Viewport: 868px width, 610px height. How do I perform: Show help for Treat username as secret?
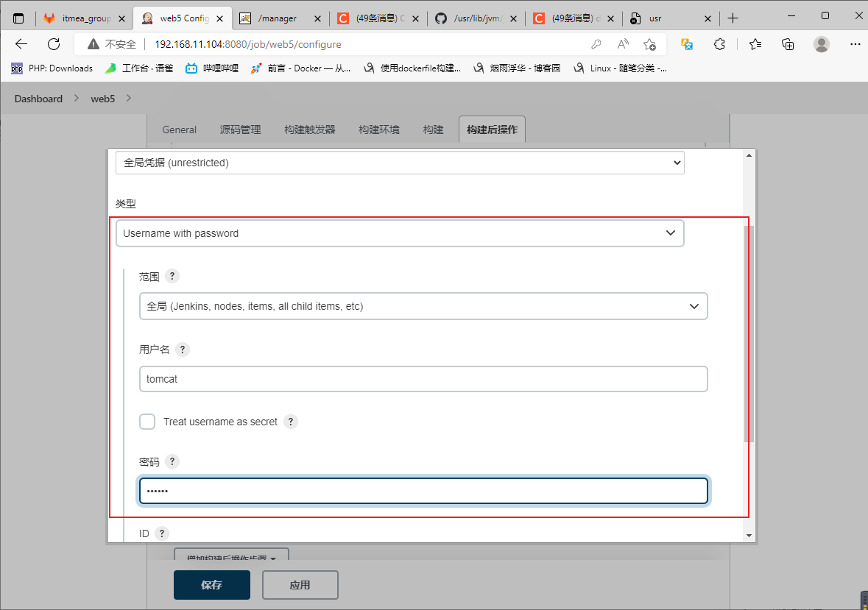pyautogui.click(x=291, y=422)
